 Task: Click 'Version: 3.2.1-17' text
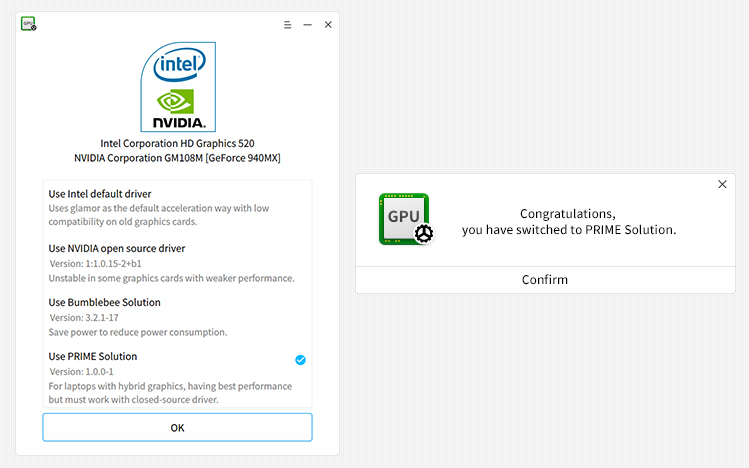pyautogui.click(x=84, y=318)
